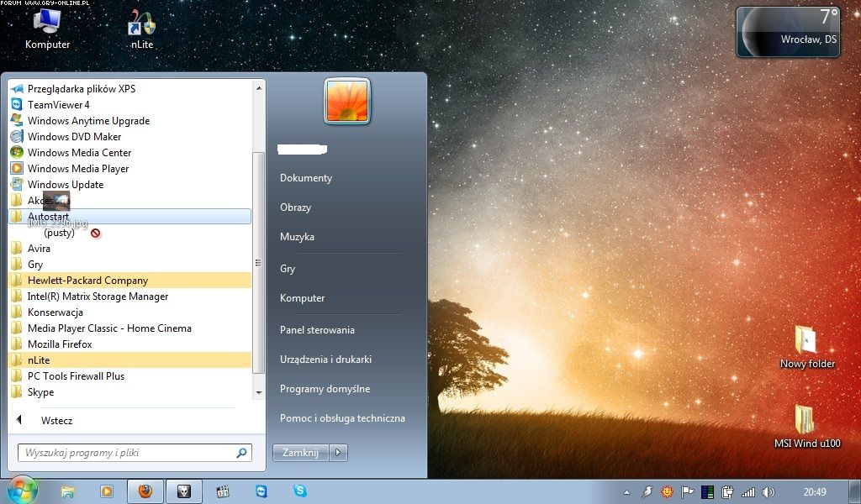Open Panel sterowania
861x504 pixels.
point(317,330)
